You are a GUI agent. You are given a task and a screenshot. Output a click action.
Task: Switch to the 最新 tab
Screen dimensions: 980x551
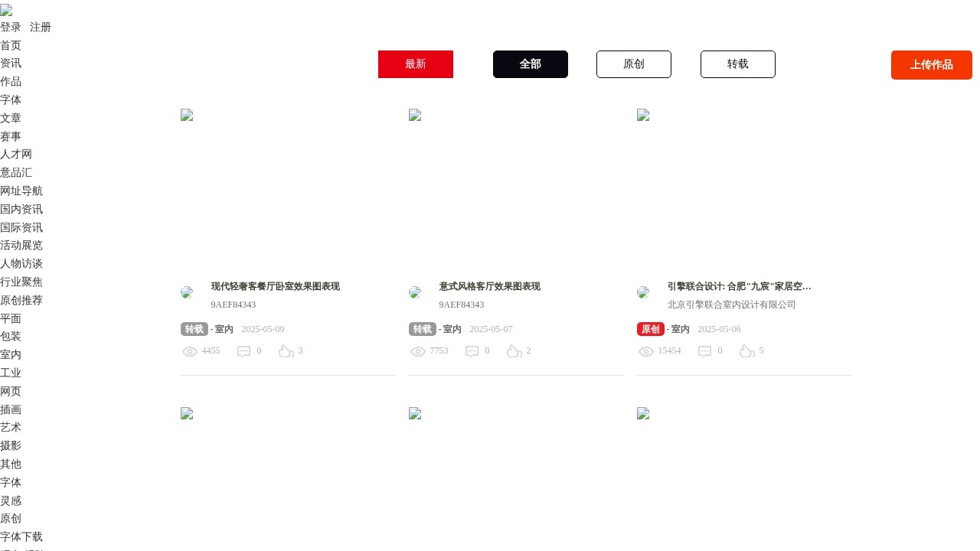(x=415, y=64)
